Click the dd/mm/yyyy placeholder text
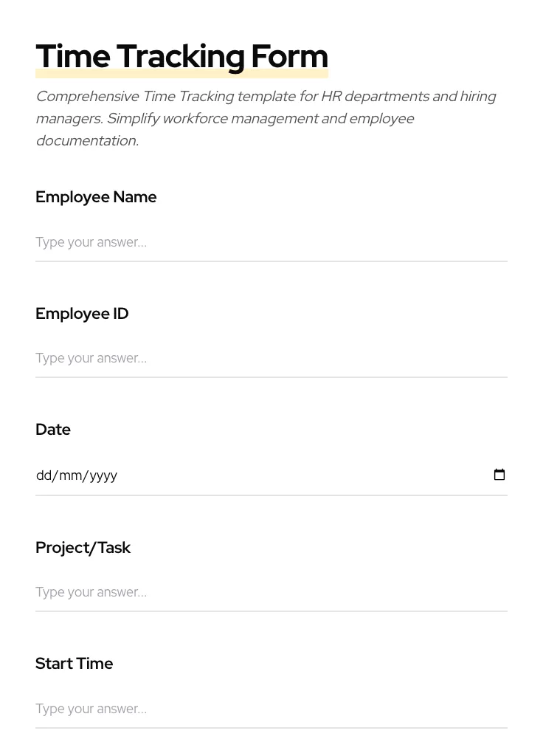 [x=77, y=475]
